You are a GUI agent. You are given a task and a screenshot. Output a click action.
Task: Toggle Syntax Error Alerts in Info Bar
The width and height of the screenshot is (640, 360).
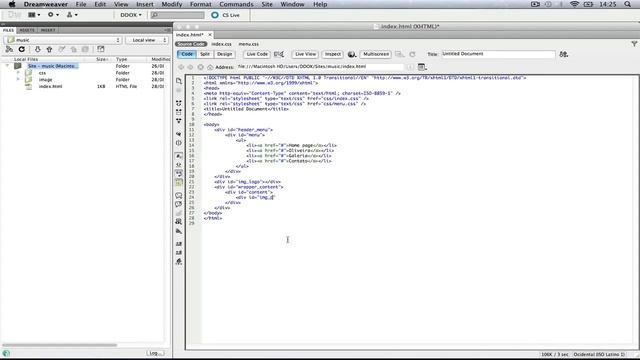point(179,182)
